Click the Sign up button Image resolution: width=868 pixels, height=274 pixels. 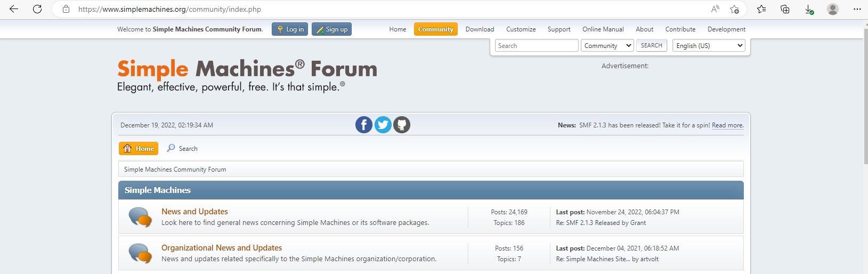coord(331,29)
